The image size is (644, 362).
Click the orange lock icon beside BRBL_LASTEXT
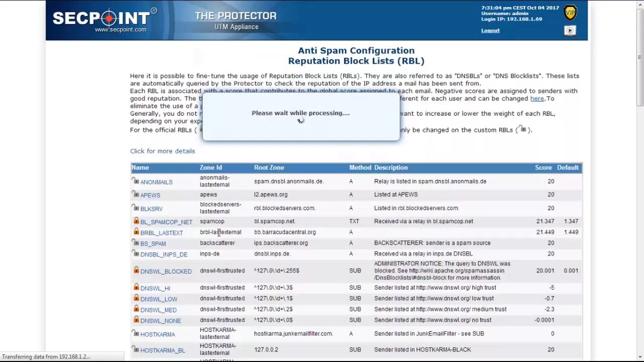click(136, 231)
